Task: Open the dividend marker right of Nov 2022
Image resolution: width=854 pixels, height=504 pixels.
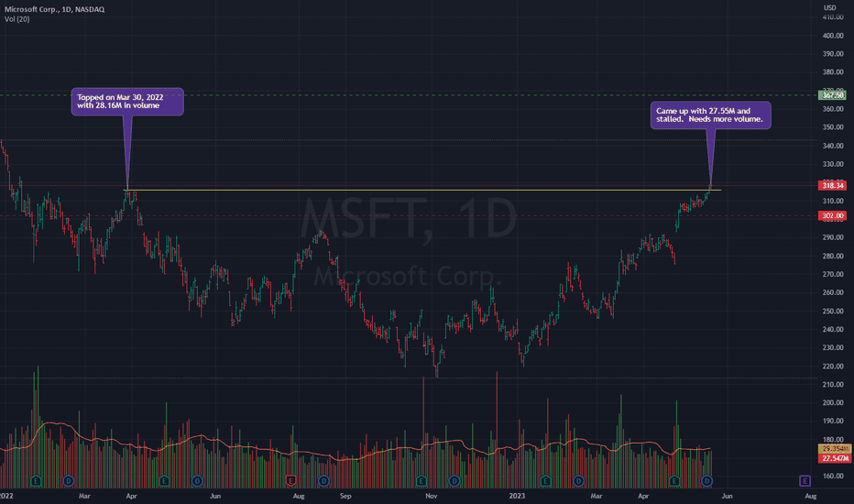Action: point(454,480)
